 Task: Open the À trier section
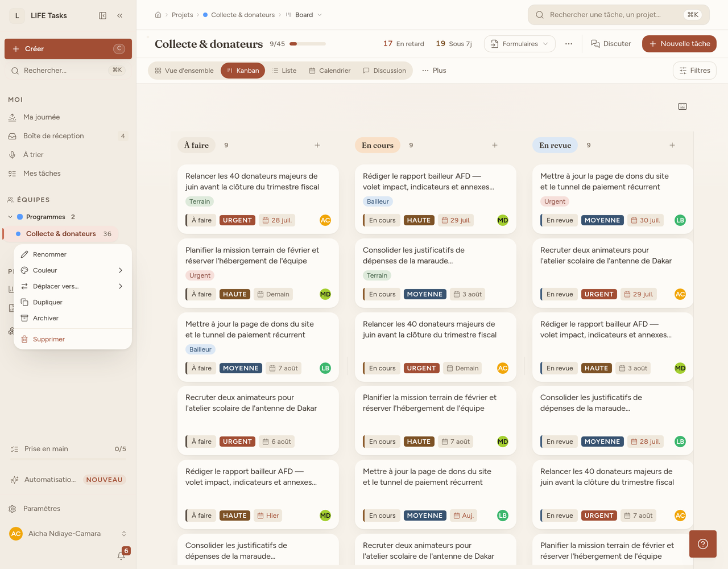pos(68,155)
